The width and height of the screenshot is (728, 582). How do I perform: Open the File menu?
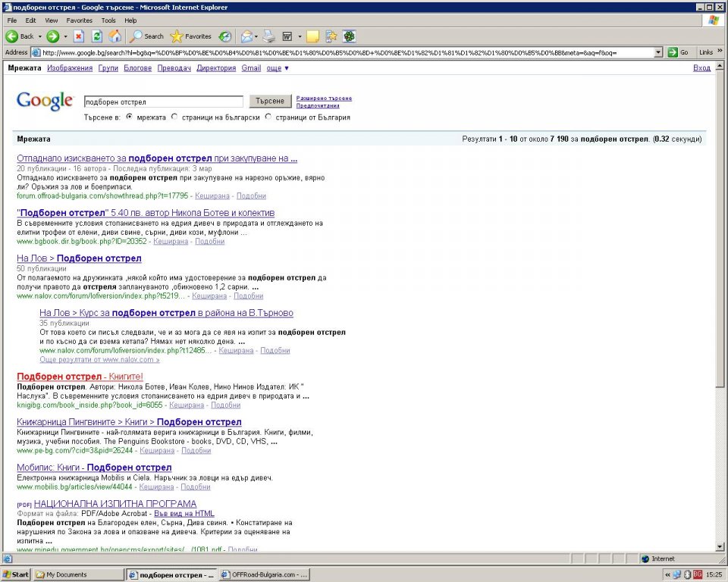click(x=12, y=20)
